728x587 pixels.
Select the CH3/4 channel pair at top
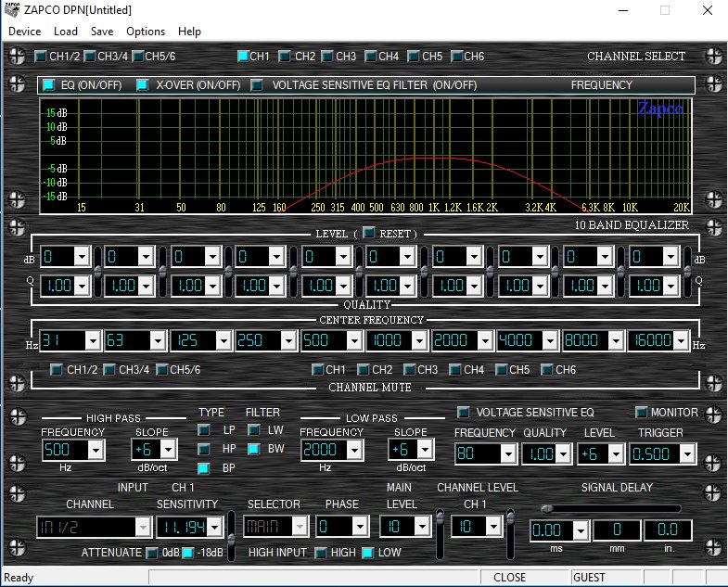coord(89,57)
